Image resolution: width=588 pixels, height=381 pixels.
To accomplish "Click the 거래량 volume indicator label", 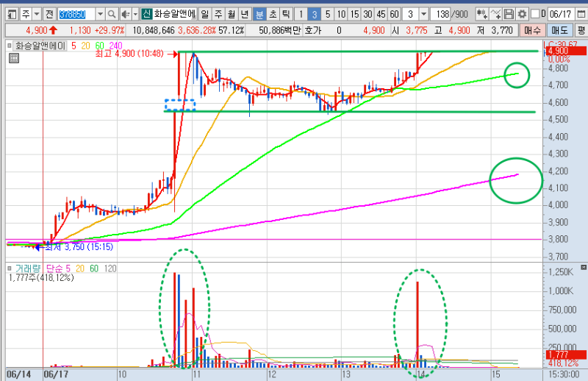I will coord(28,268).
